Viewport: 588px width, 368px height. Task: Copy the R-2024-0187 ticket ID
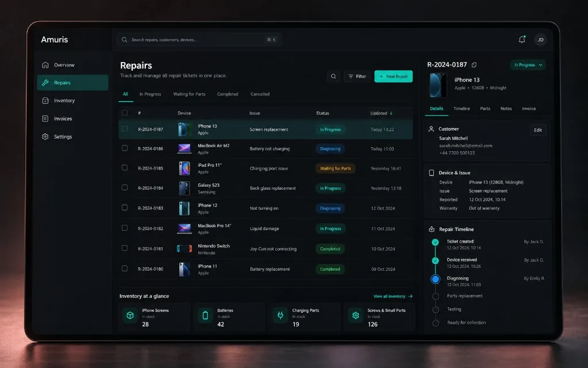coord(474,64)
